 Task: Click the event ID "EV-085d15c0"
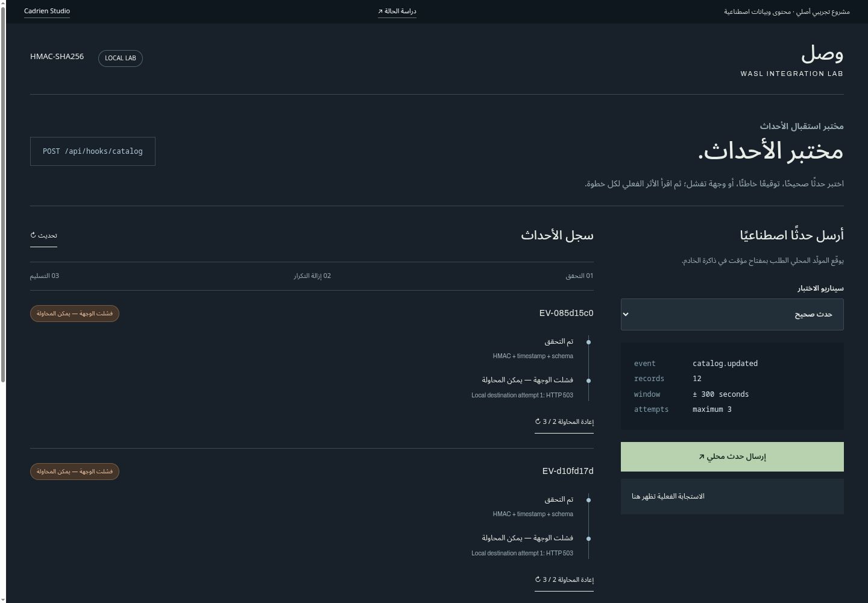click(567, 313)
